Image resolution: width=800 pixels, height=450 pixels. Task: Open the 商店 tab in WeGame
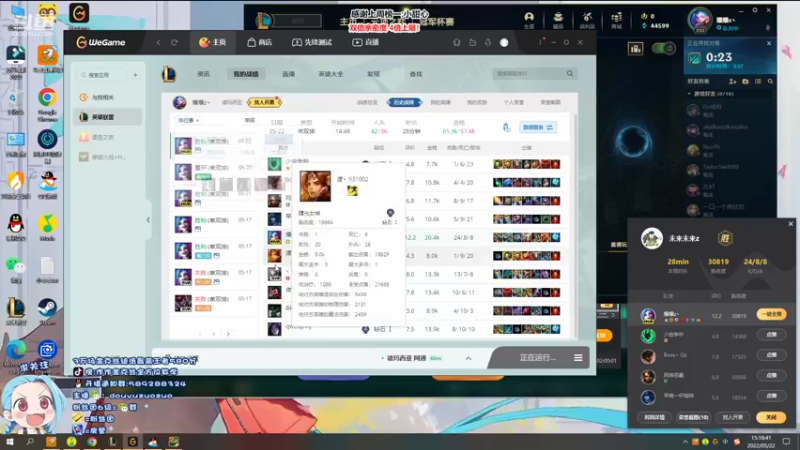(259, 42)
